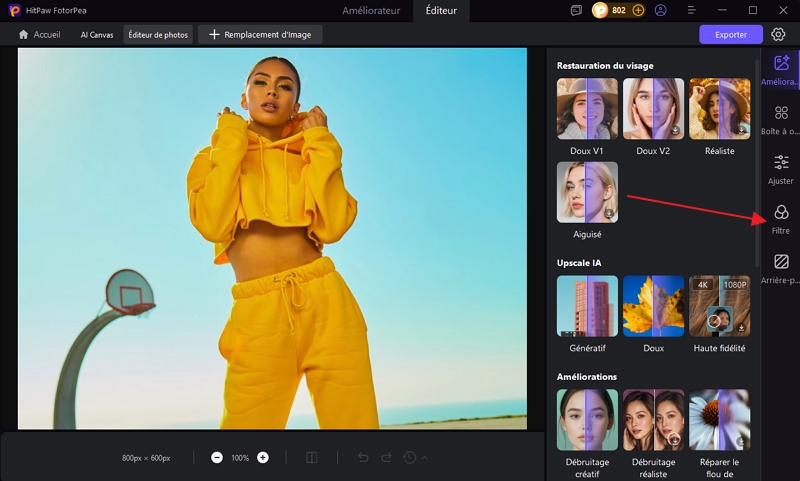800x481 pixels.
Task: Expand the history dropdown arrow
Action: 425,457
